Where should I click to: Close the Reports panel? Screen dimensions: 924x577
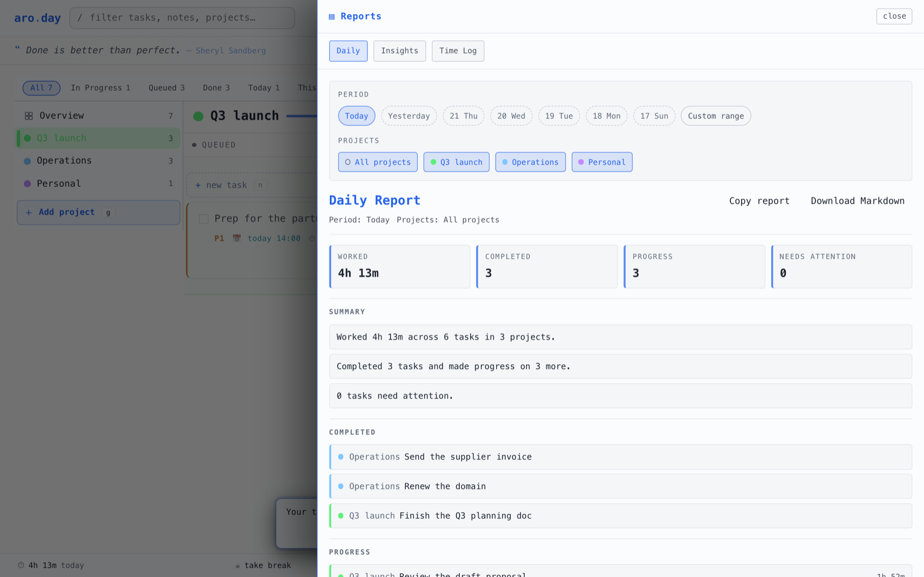pos(894,16)
